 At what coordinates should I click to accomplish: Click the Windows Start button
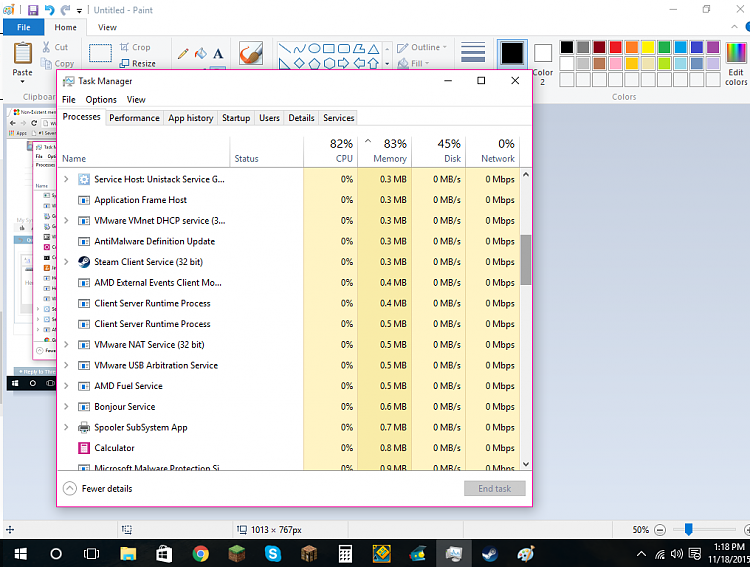(x=20, y=554)
